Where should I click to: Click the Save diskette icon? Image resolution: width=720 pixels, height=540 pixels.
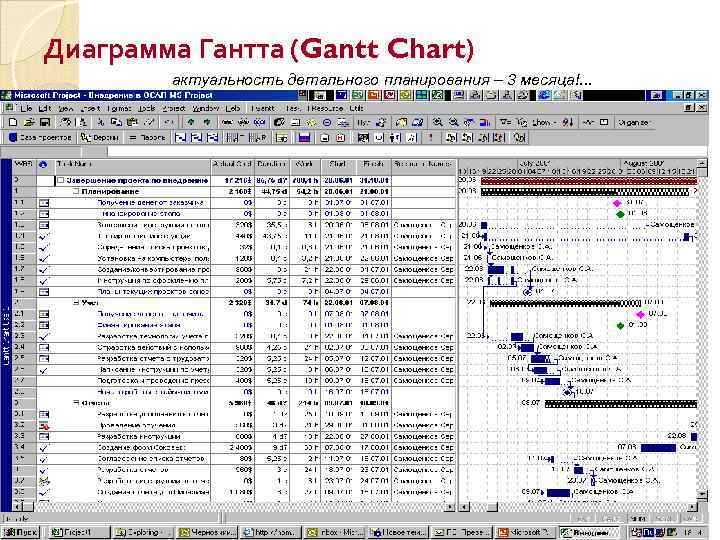[45, 122]
